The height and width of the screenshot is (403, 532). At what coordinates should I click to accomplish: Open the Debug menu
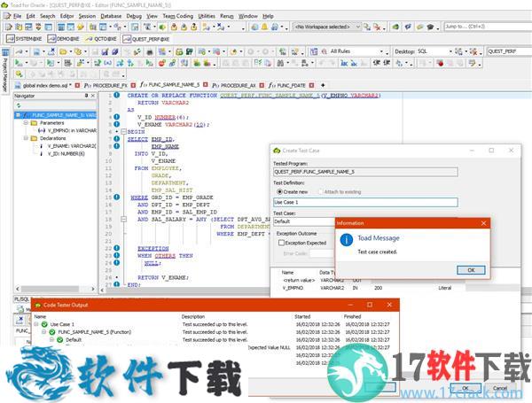[134, 16]
